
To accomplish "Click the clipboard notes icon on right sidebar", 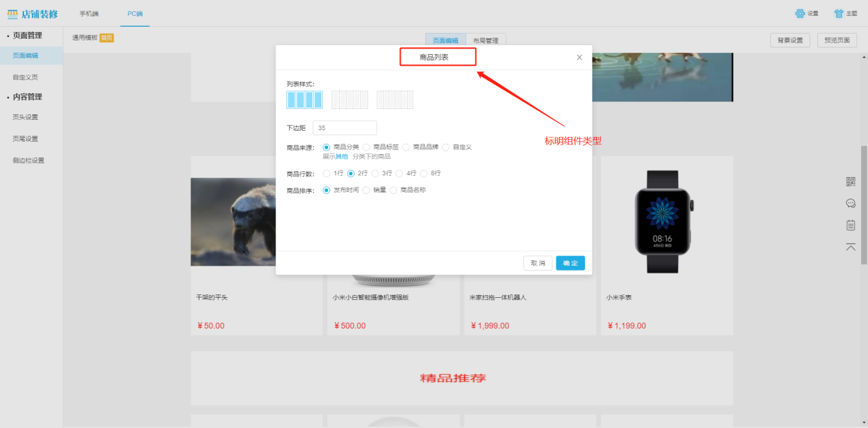I will coord(850,225).
